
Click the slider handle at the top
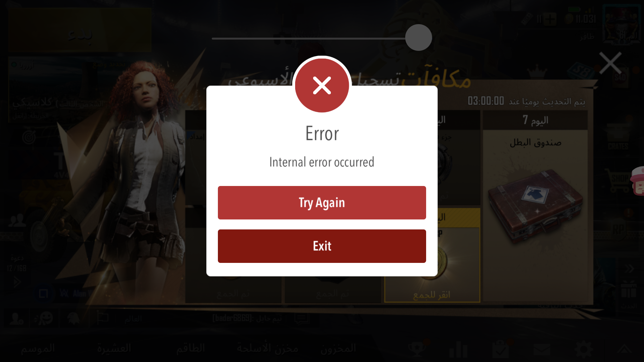point(418,38)
